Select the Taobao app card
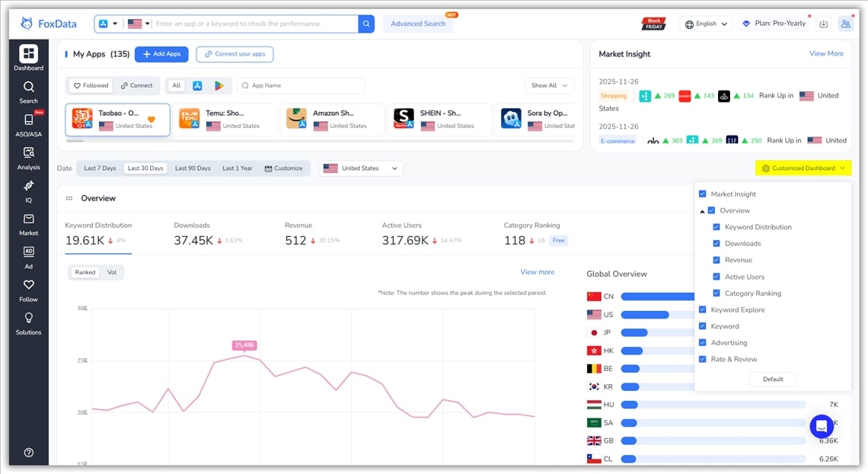868x474 pixels. [x=117, y=119]
